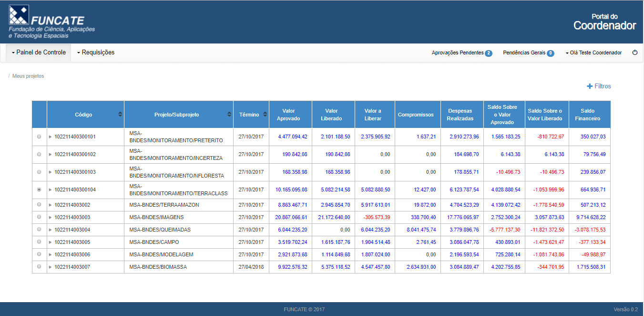The height and width of the screenshot is (316, 644).
Task: Expand the 1022114003004 QUEIMADAS row
Action: coord(51,230)
